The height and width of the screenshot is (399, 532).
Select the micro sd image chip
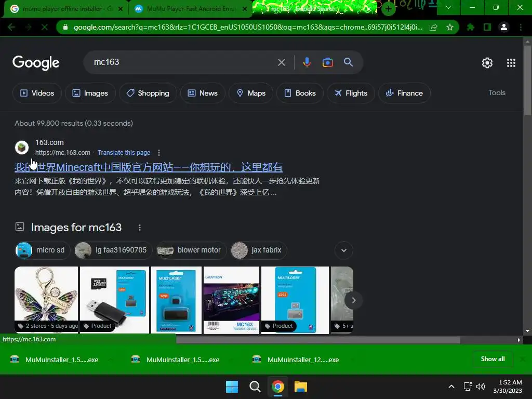tap(43, 250)
